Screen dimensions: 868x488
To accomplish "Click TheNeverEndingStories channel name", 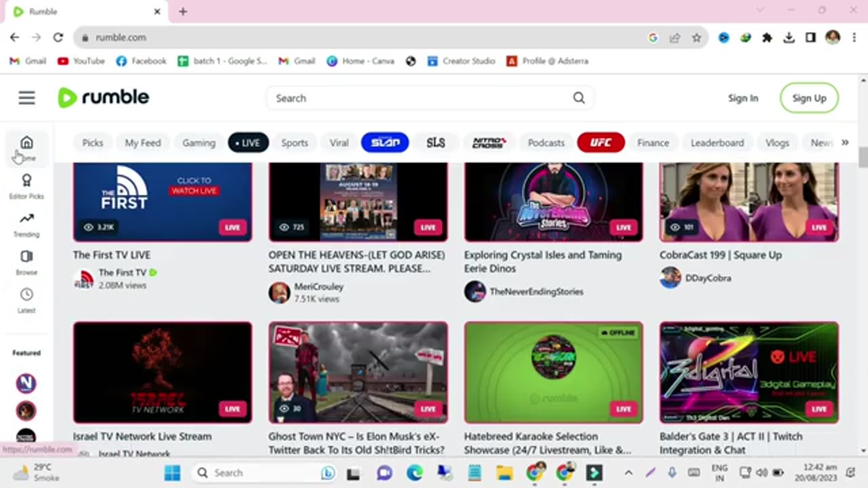I will point(536,291).
